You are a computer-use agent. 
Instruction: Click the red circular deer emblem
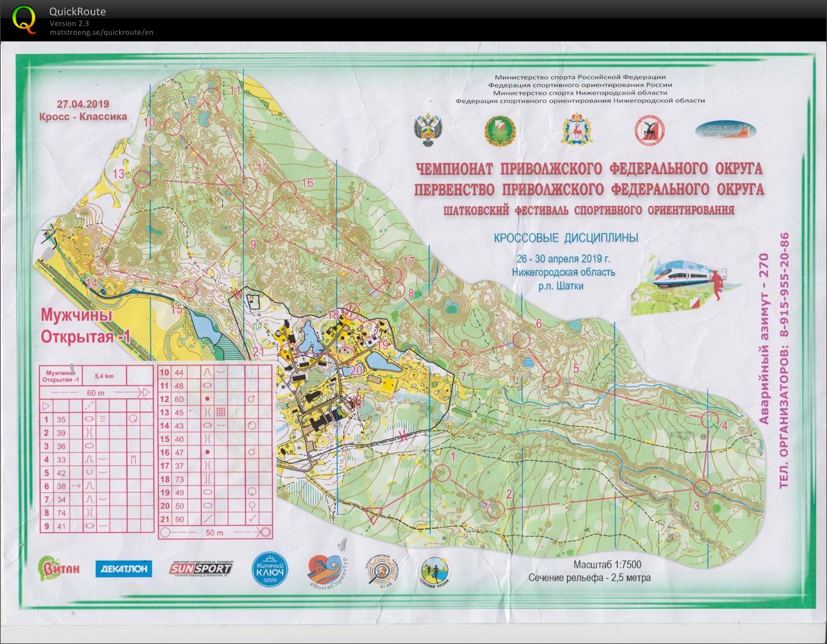tap(650, 130)
